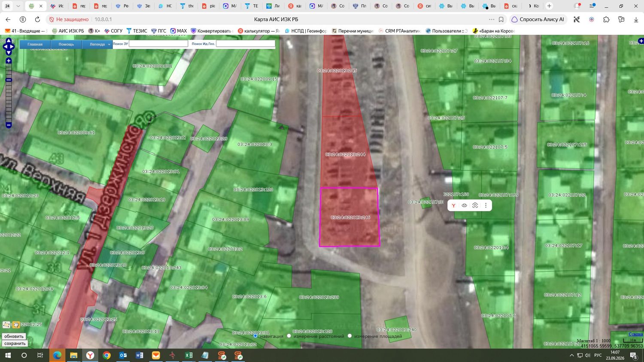
Task: Select измерение площадей mode
Action: [x=349, y=336]
